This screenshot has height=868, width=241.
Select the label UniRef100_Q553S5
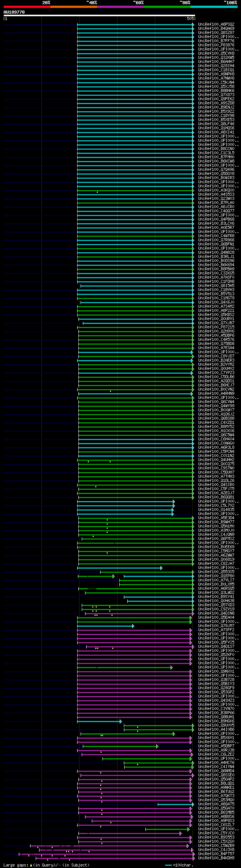tap(216, 572)
